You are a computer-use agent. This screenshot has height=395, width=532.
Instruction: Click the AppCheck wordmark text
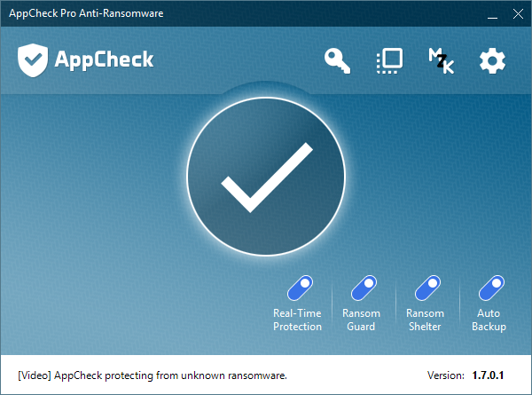(105, 60)
